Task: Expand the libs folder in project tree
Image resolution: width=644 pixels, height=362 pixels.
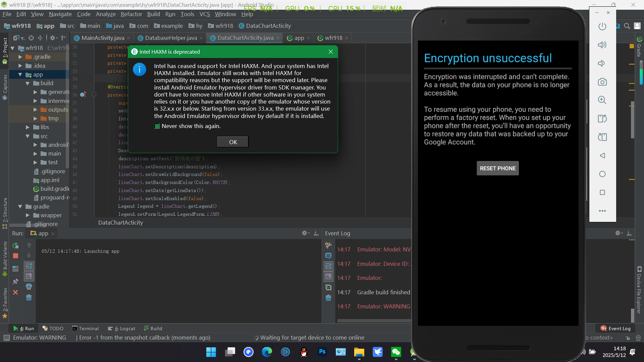Action: pyautogui.click(x=28, y=127)
